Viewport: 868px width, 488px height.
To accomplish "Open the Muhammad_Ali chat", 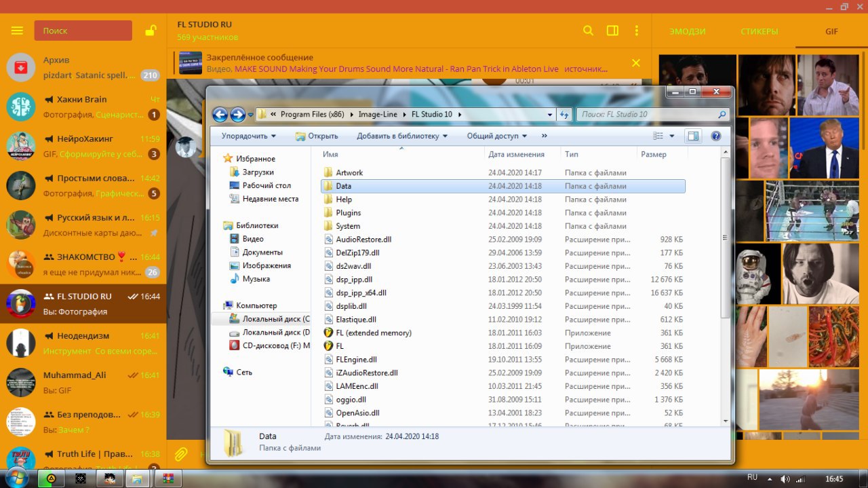I will pos(83,382).
